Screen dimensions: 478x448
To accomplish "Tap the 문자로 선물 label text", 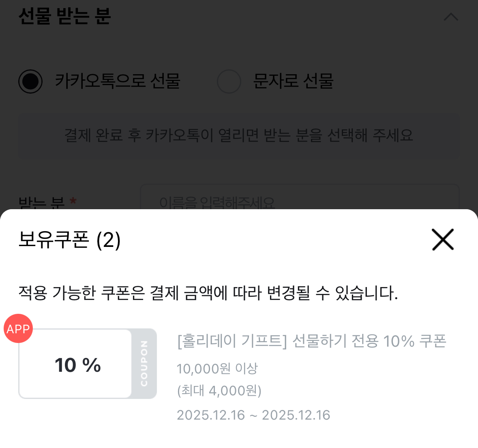I will pos(293,81).
